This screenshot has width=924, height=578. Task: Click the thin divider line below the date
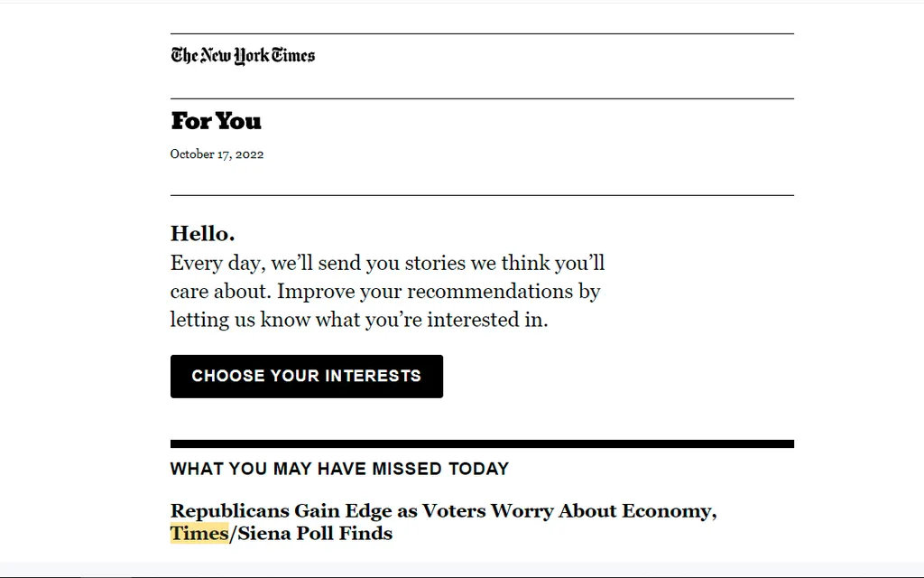coord(482,195)
